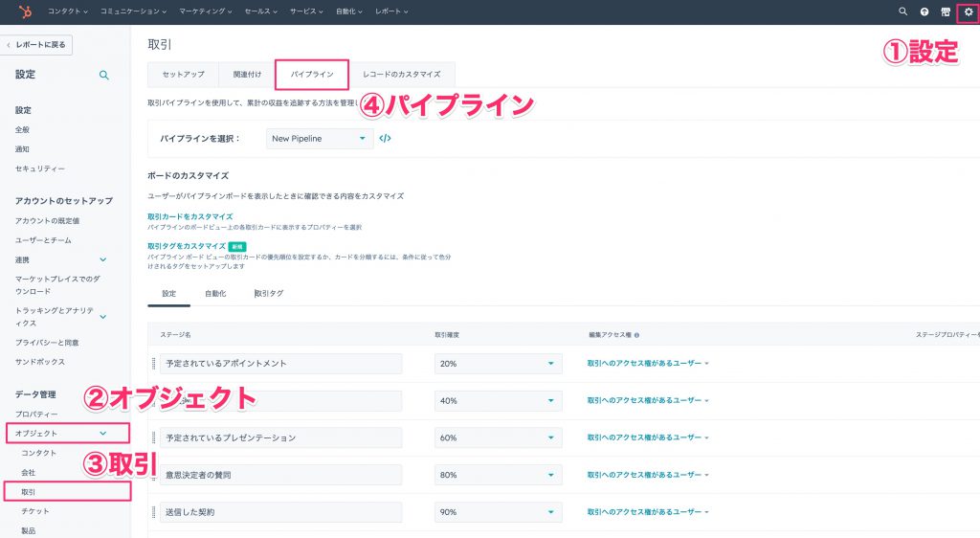Screen dimensions: 980x538
Task: Open アカウントの既定値 in sidebar
Action: 48,220
